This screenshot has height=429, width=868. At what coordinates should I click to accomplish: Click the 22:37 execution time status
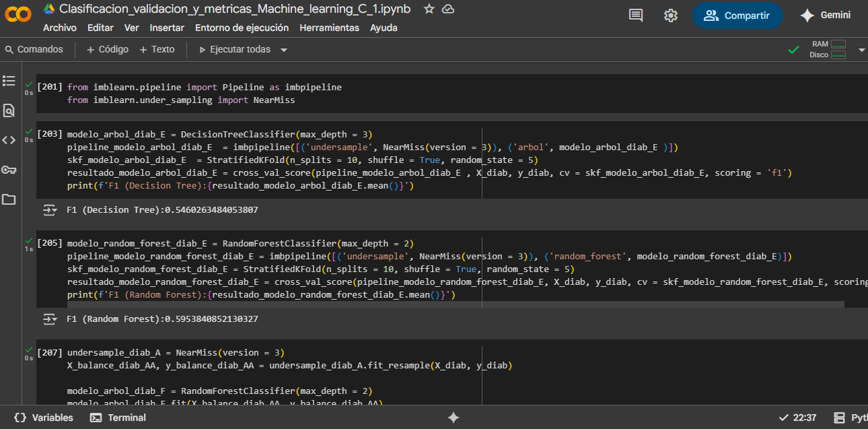coord(797,418)
